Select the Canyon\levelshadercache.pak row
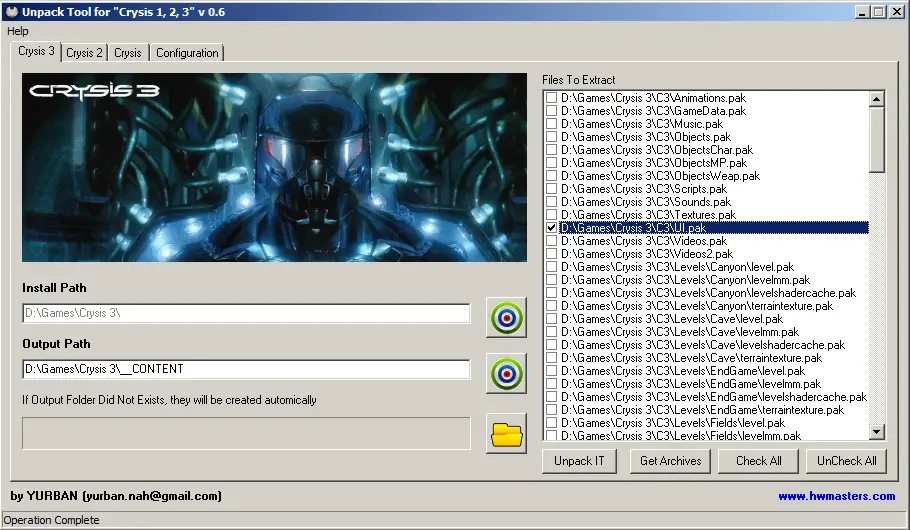This screenshot has width=910, height=530. click(x=708, y=293)
